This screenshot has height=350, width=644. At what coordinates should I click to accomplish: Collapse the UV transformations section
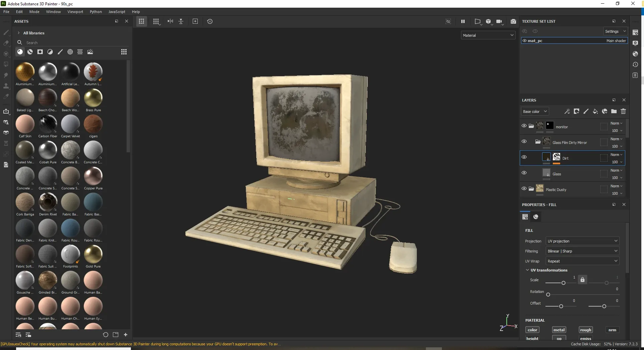[527, 270]
